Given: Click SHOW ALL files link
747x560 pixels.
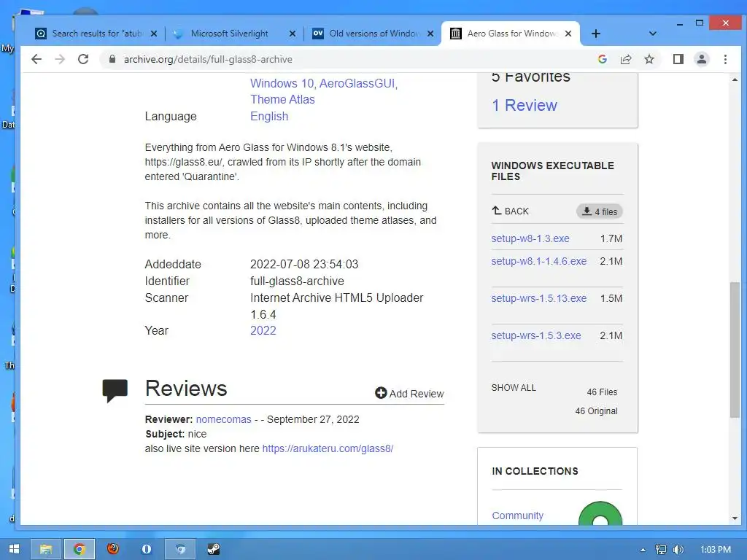Looking at the screenshot, I should [x=514, y=388].
